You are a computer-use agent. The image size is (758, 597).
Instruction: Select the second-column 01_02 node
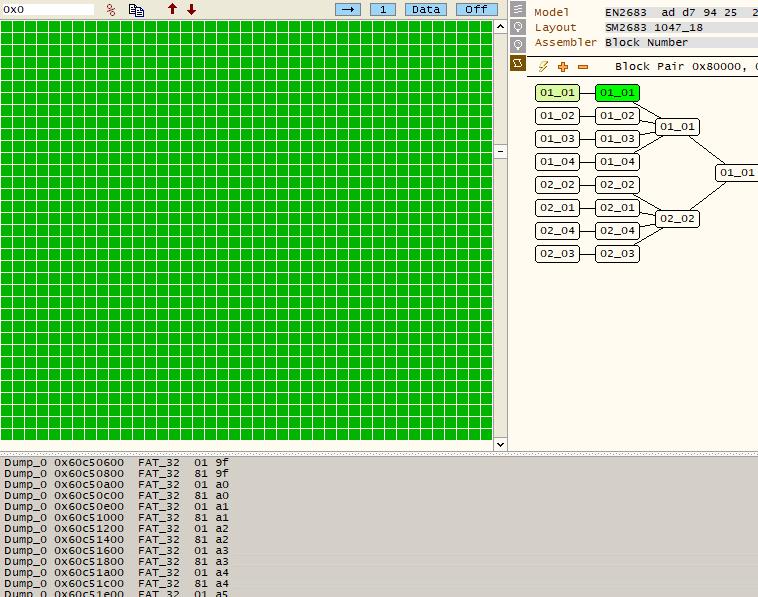click(617, 116)
